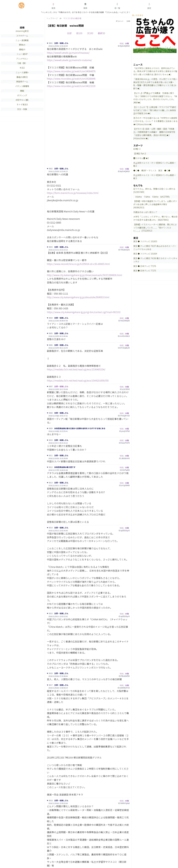Open medaka.5ch.net eco/1536405254 link
Screen dimensions: 178x868
pyautogui.click(x=76, y=370)
